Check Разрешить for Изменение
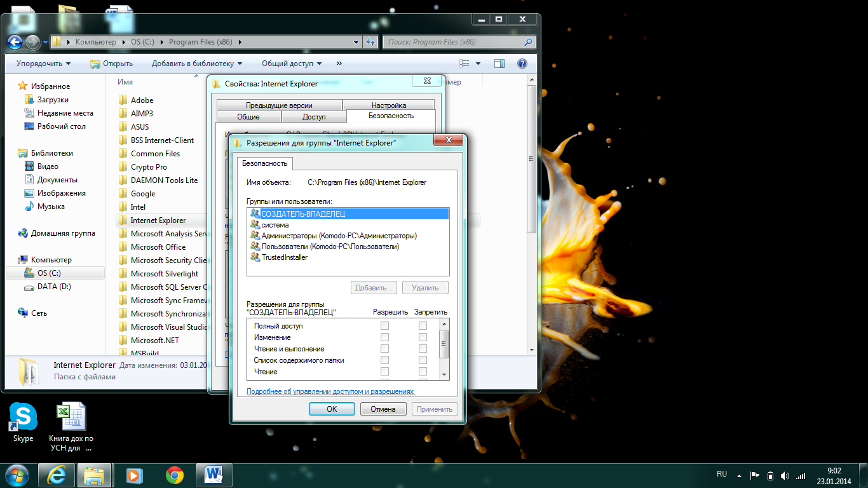 (384, 337)
